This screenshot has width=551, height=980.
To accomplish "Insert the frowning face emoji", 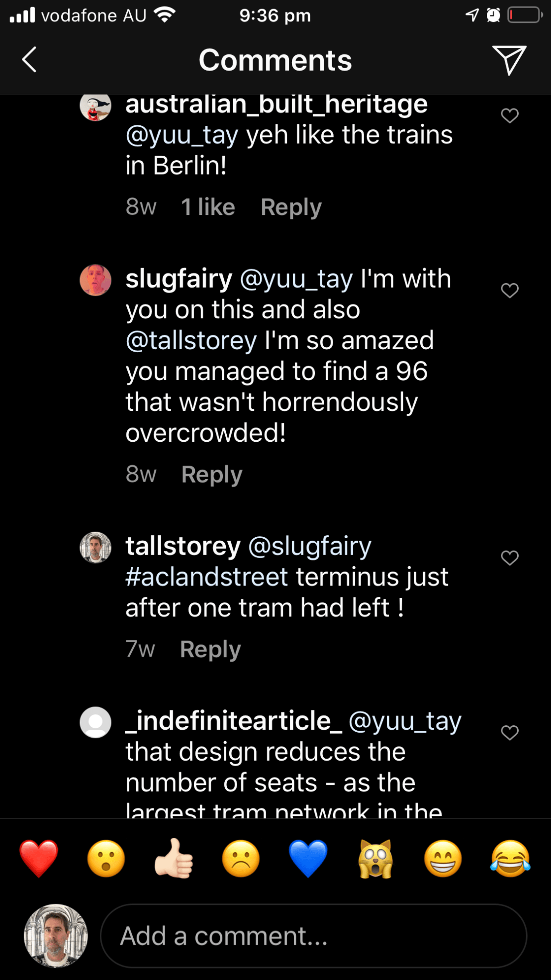I will coord(241,859).
